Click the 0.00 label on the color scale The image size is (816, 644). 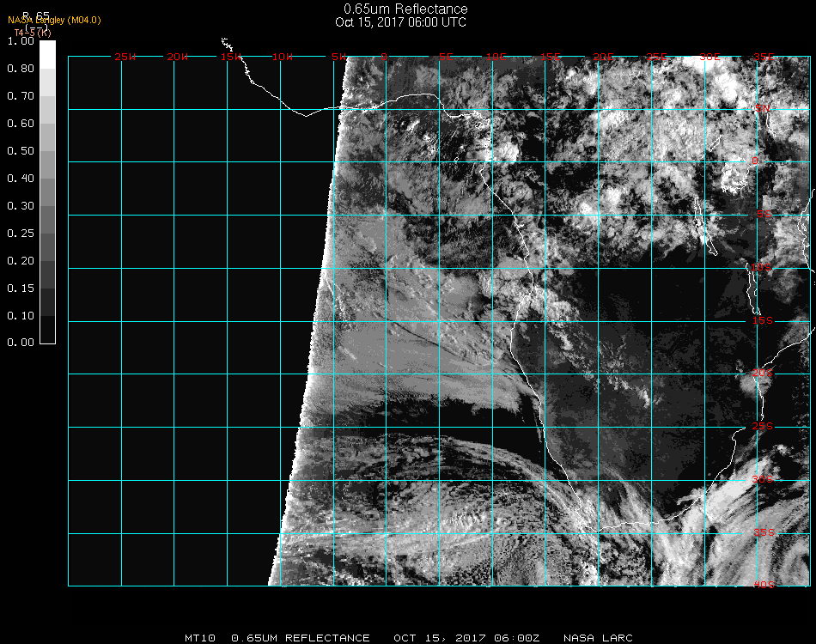pos(20,343)
